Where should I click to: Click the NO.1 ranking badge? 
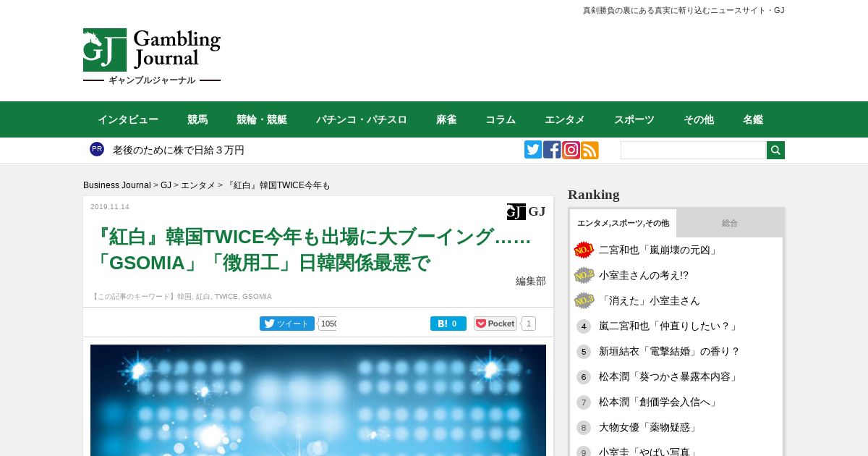tap(584, 250)
